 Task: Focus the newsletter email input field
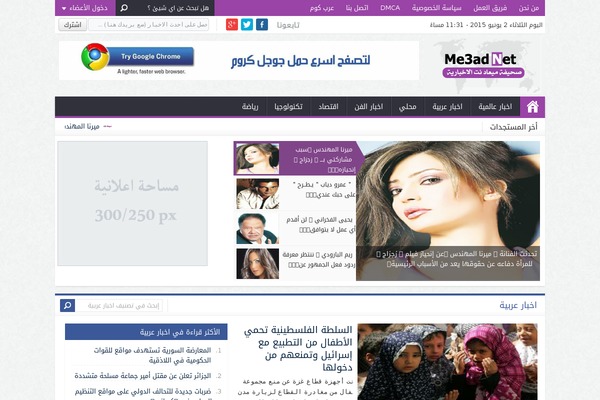pos(148,25)
